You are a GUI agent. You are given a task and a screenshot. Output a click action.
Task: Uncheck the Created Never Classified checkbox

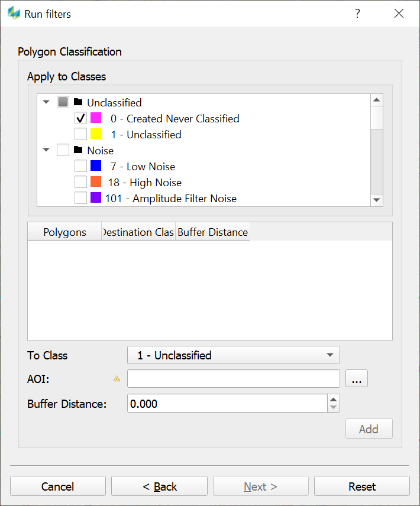click(81, 118)
